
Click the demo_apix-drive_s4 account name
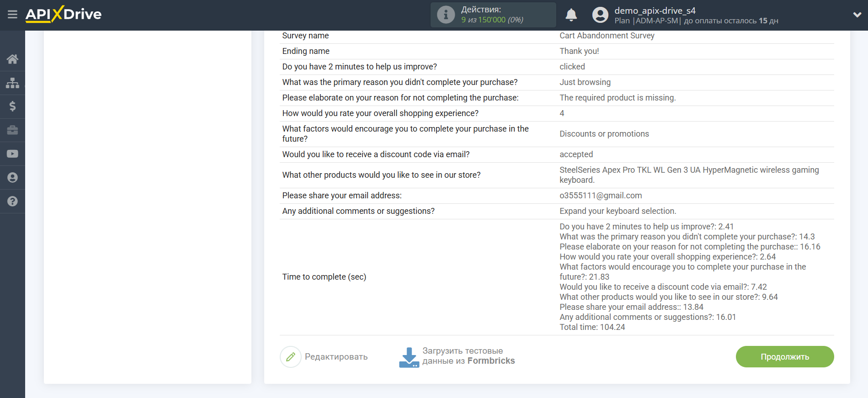[655, 11]
